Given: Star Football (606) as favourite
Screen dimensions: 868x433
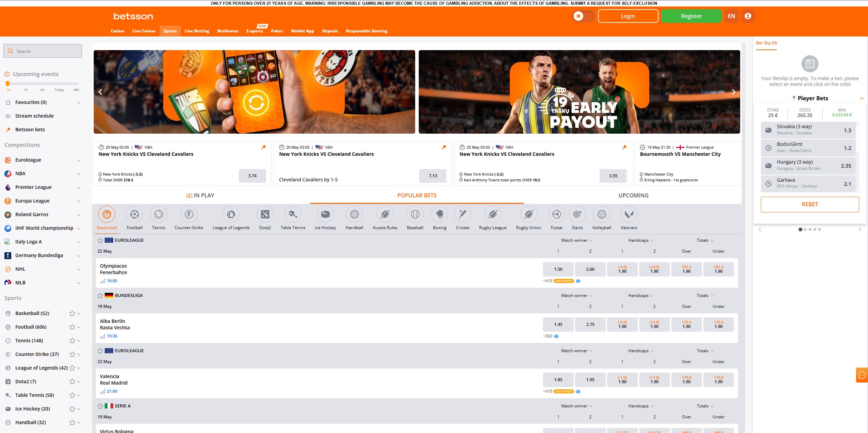Looking at the screenshot, I should click(72, 327).
